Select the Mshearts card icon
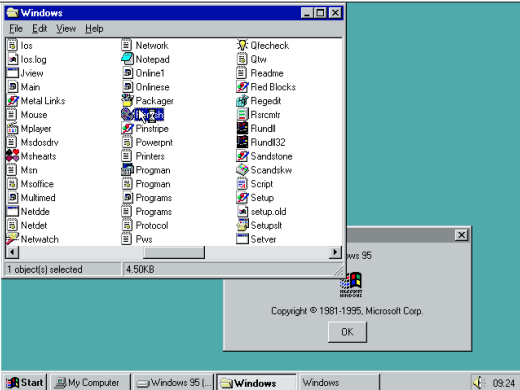 12,156
